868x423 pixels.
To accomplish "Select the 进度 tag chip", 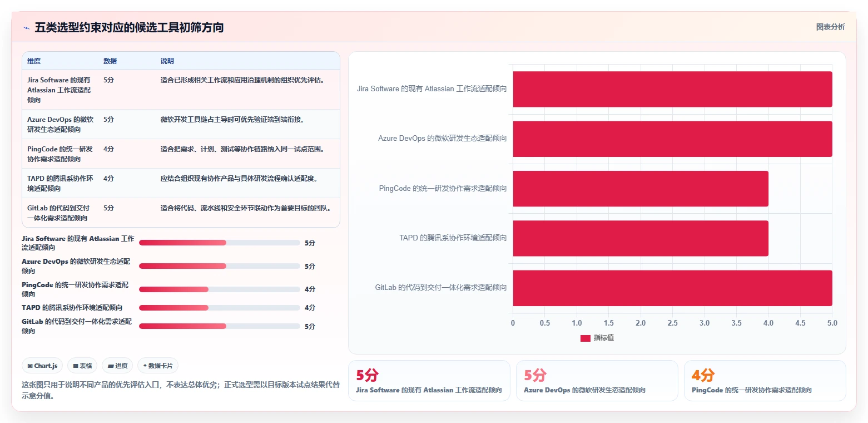I will click(117, 366).
